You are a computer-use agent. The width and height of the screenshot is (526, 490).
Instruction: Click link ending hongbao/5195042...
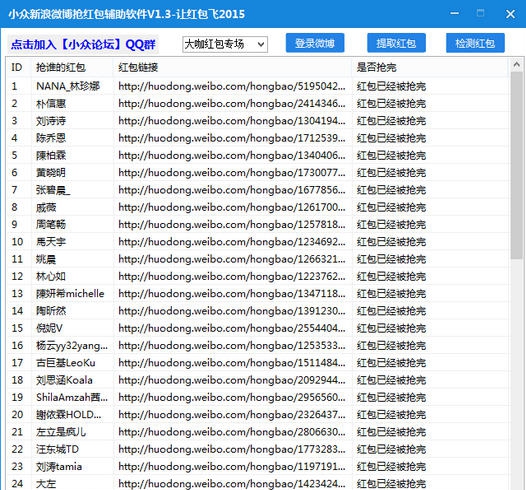232,87
